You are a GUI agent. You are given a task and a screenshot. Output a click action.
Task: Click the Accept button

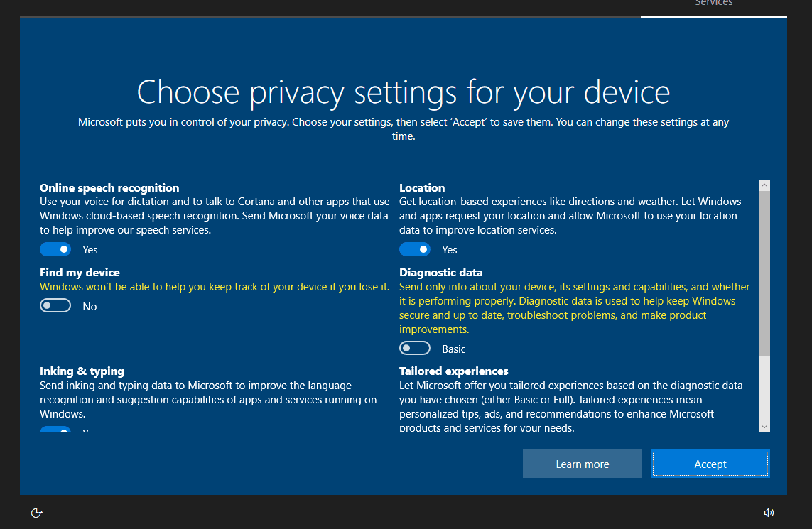tap(710, 464)
